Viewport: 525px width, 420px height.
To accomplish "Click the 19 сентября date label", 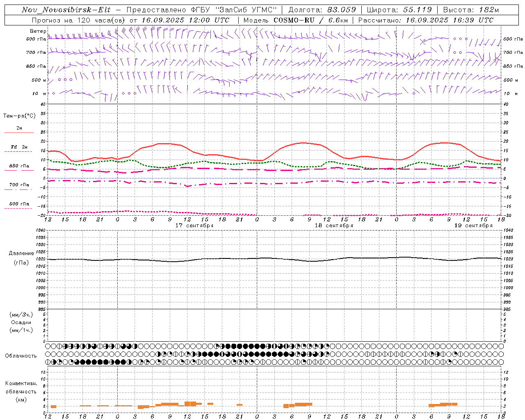I will [473, 226].
